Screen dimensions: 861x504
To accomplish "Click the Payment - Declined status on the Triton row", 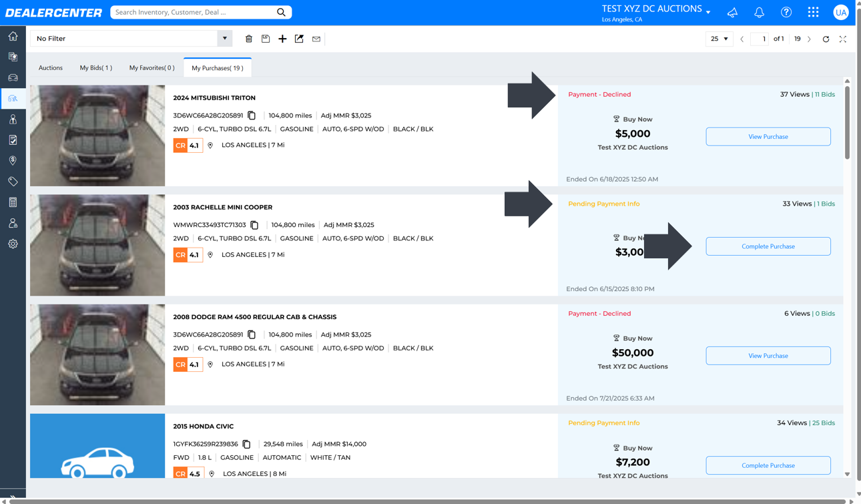I will pyautogui.click(x=599, y=94).
